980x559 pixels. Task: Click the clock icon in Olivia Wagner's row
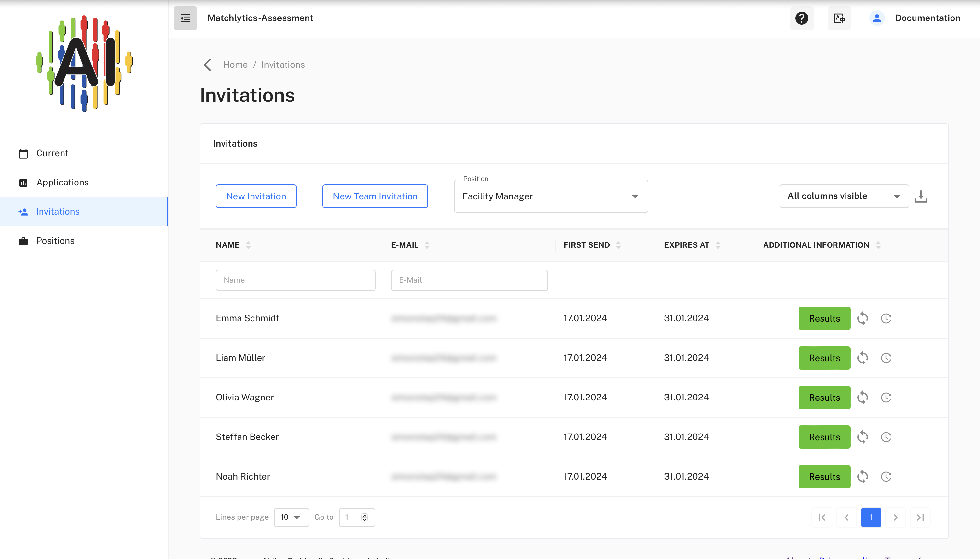886,398
